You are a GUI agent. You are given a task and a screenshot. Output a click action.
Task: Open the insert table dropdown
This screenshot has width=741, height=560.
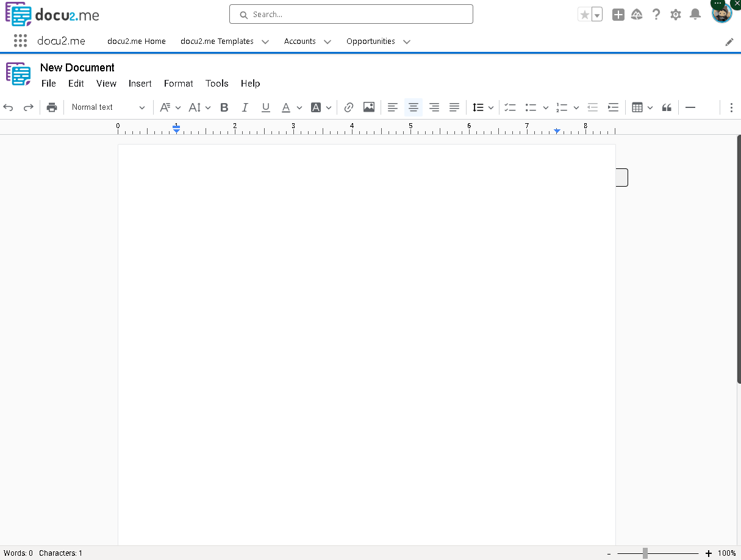[x=642, y=107]
